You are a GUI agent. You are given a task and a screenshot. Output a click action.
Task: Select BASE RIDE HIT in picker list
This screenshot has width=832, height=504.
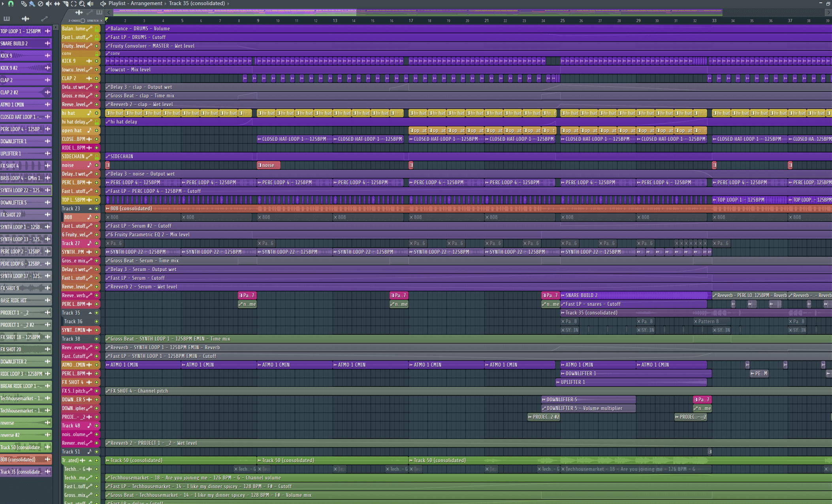click(26, 300)
